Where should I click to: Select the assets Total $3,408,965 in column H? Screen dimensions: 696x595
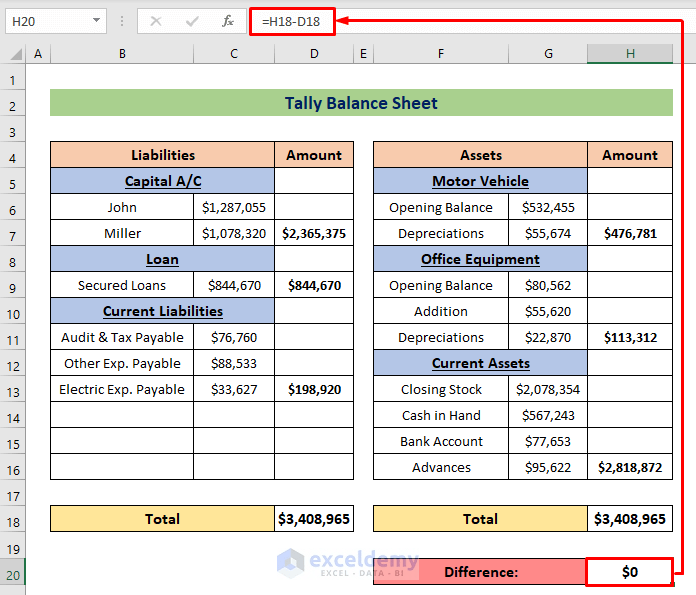[630, 519]
